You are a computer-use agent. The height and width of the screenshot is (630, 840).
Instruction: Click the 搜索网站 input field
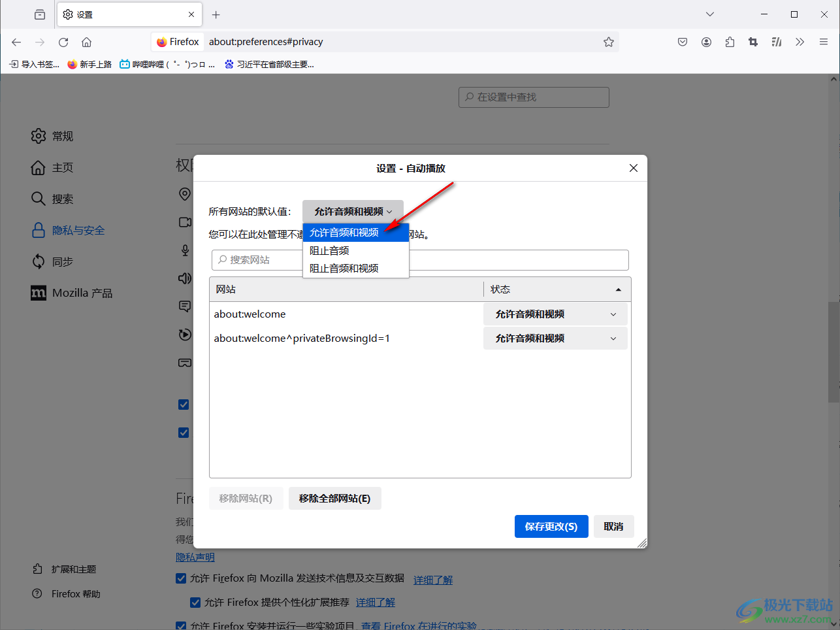tap(420, 259)
